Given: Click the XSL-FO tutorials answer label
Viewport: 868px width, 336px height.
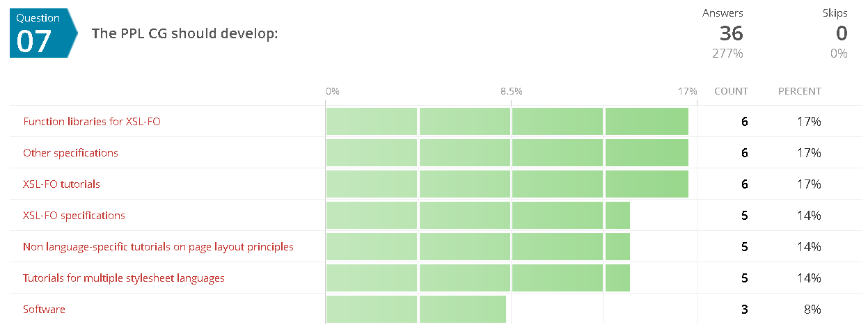Looking at the screenshot, I should (61, 184).
